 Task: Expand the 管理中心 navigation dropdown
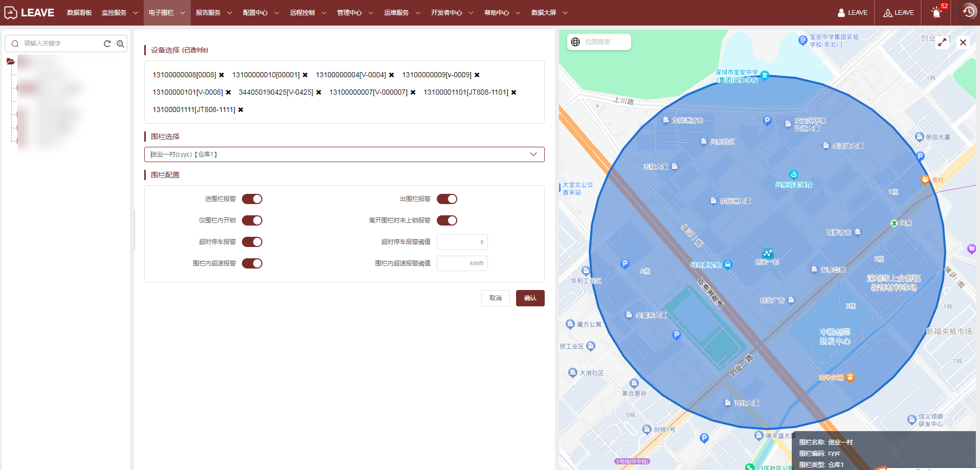(354, 13)
